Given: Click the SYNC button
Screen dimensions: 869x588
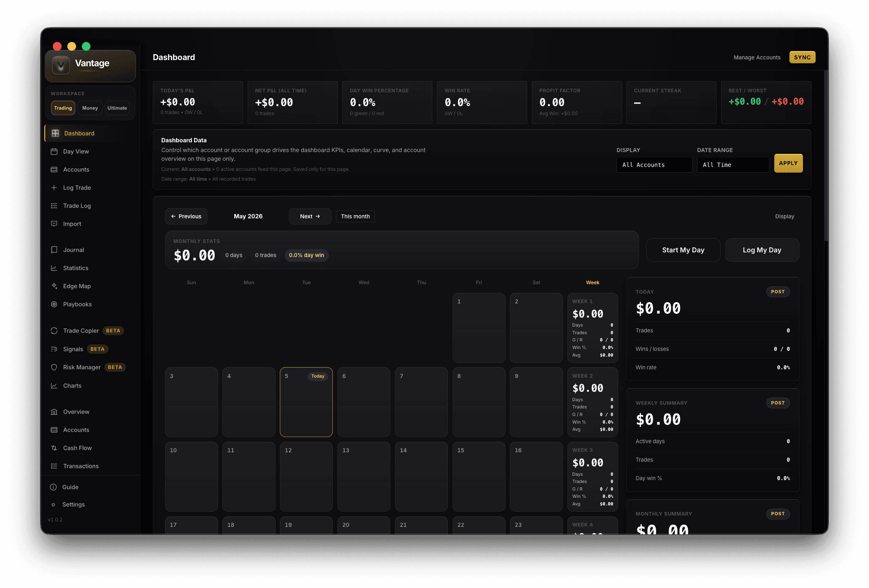Looking at the screenshot, I should (x=802, y=58).
